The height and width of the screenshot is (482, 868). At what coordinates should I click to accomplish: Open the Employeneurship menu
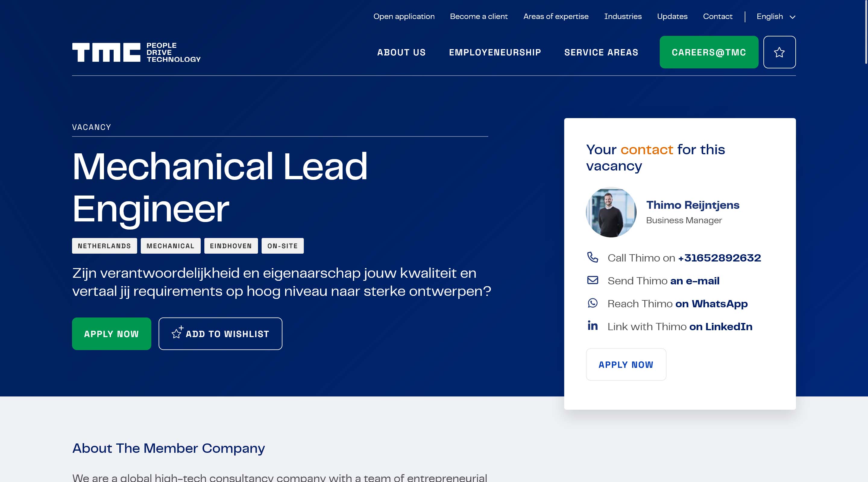click(x=495, y=52)
